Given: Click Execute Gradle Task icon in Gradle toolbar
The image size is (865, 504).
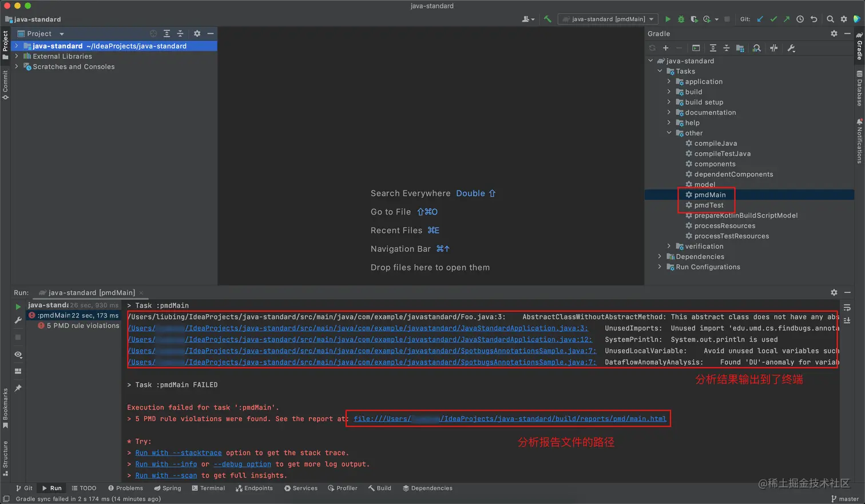Looking at the screenshot, I should 696,48.
